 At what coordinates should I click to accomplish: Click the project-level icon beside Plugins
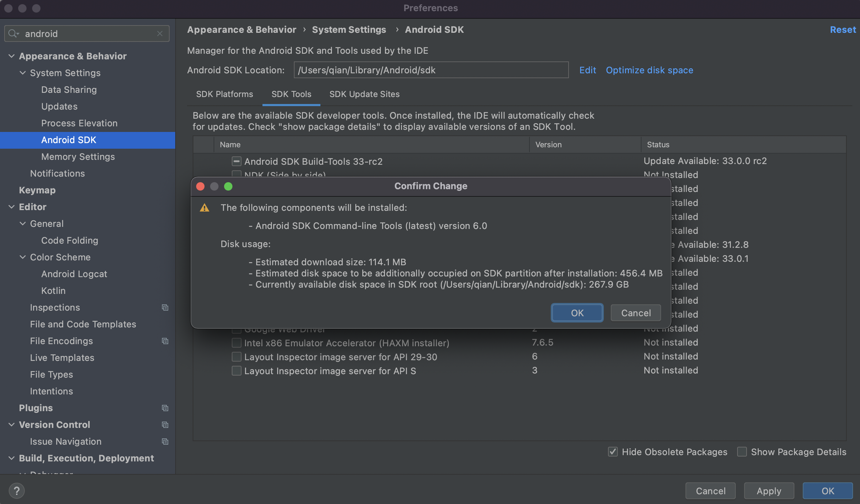coord(165,408)
